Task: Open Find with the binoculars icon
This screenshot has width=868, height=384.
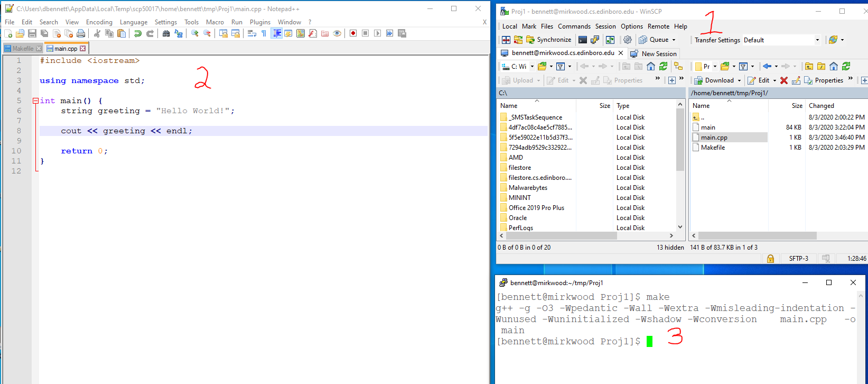Action: pyautogui.click(x=166, y=33)
